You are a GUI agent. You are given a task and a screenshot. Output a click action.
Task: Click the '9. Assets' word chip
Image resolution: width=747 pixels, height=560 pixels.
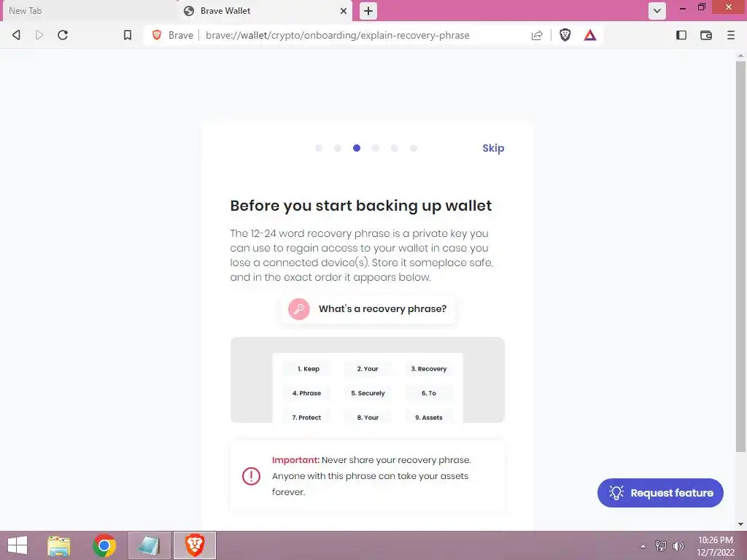tap(429, 417)
